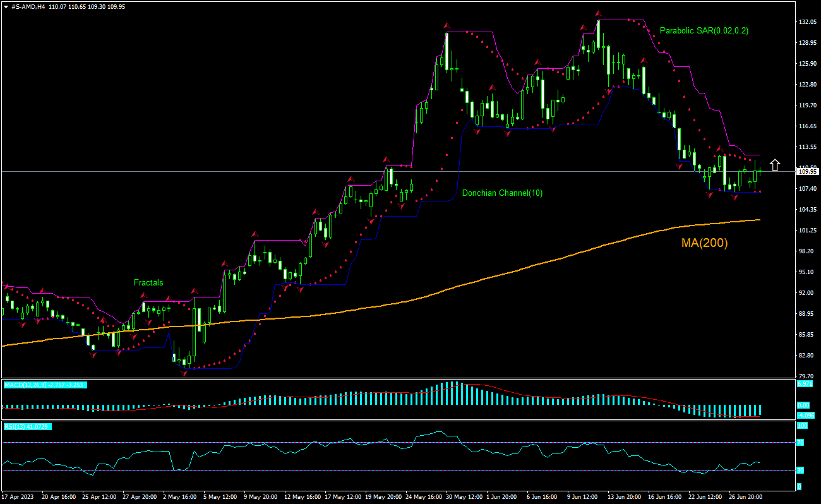Select the cyan MACD histogram peak bar
The image size is (821, 504).
452,392
